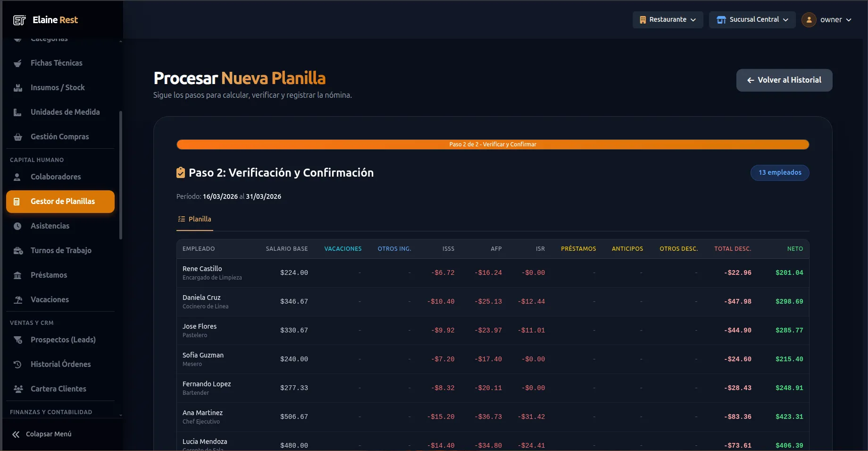Select Gestor de Planillas menu item
Viewport: 868px width, 451px height.
(x=60, y=202)
